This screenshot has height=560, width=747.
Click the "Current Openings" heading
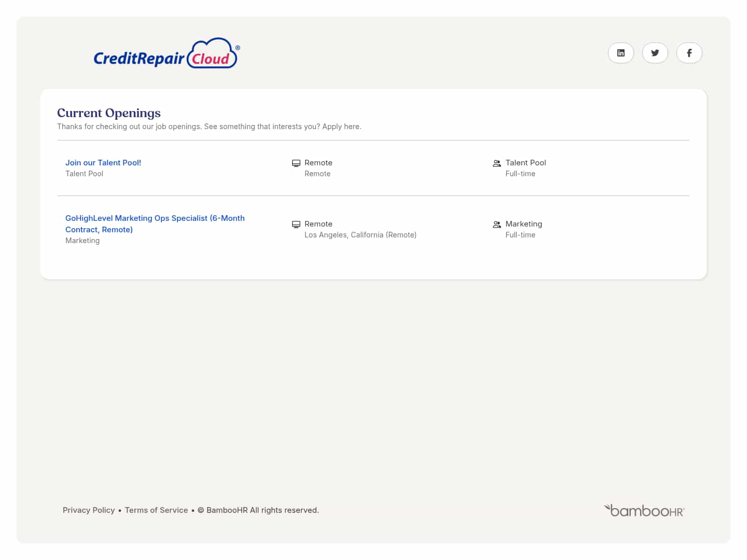[x=109, y=113]
